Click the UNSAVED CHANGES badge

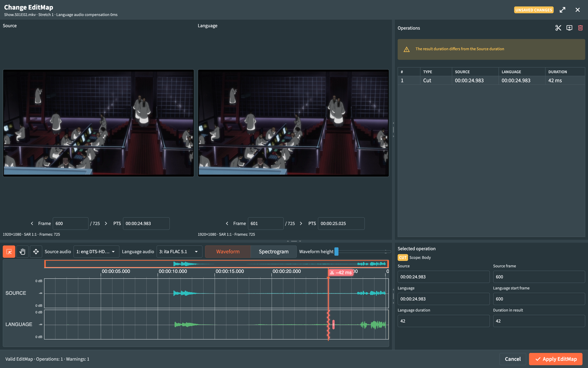pos(534,10)
